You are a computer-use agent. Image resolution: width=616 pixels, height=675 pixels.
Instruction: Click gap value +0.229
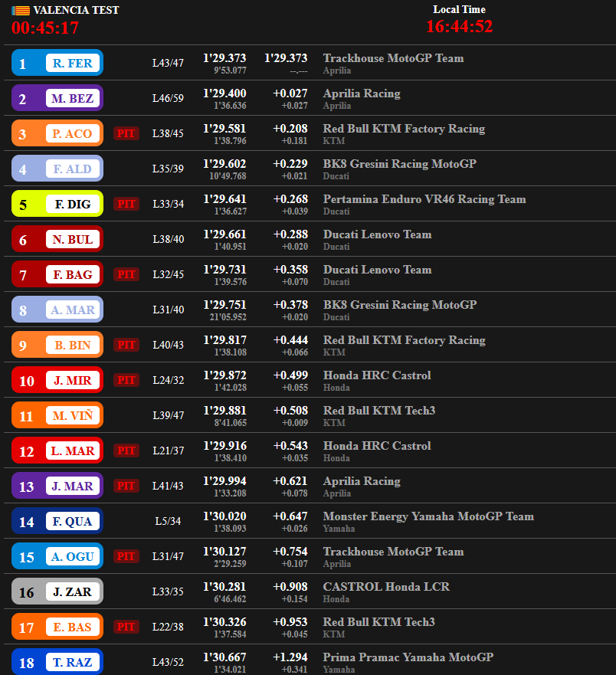tap(290, 164)
